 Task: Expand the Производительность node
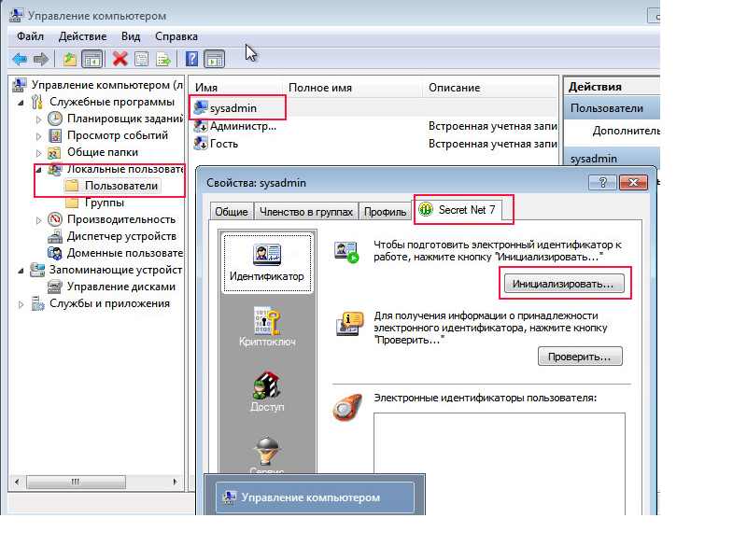[38, 220]
